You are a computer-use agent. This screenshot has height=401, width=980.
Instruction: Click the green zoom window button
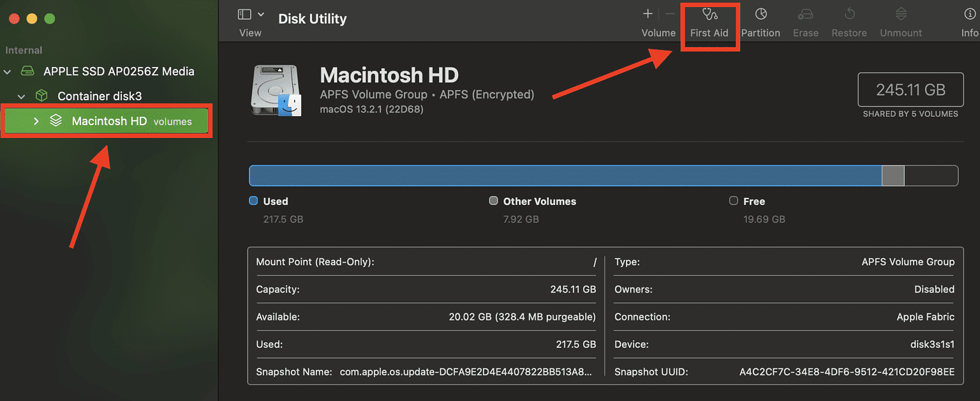click(x=50, y=19)
